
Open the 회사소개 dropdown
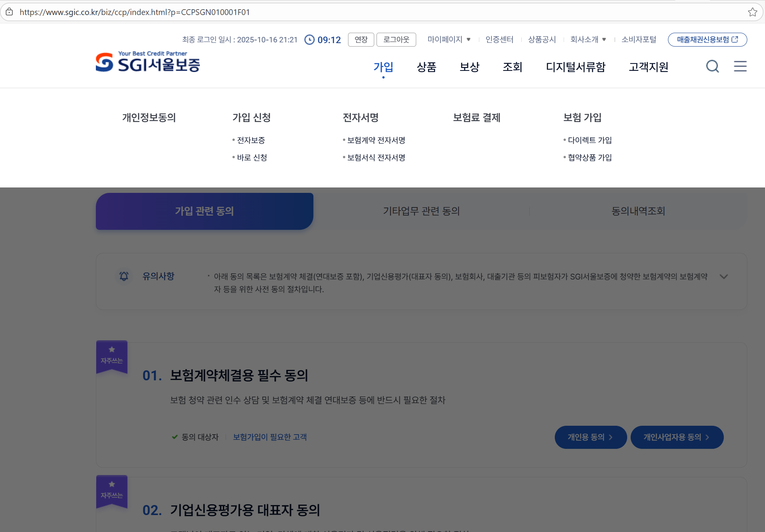coord(588,39)
